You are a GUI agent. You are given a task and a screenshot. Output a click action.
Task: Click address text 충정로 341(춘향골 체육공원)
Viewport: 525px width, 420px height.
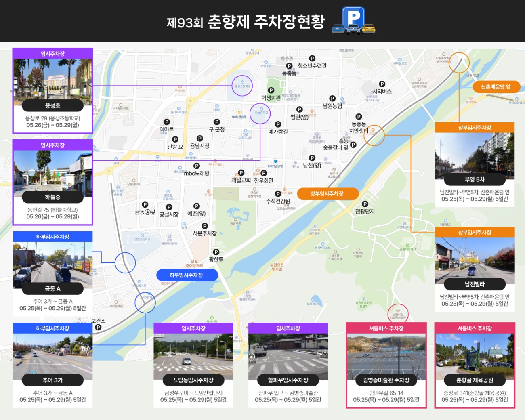(475, 393)
